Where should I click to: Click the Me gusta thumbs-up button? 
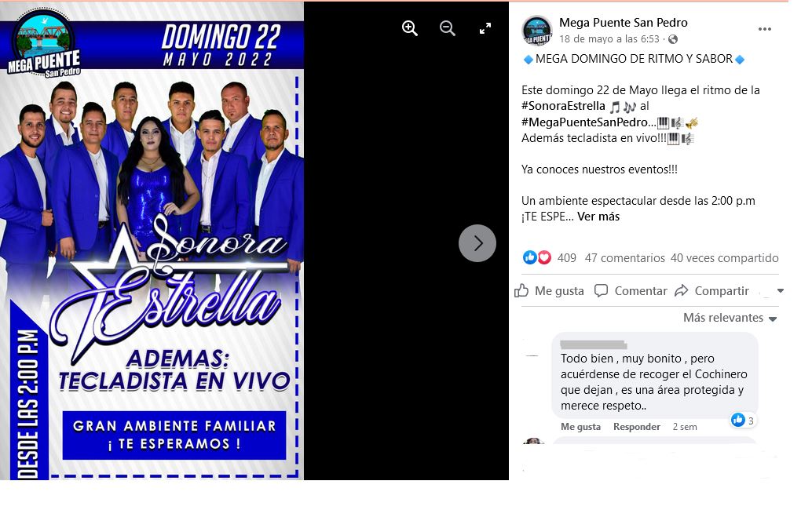tap(550, 290)
